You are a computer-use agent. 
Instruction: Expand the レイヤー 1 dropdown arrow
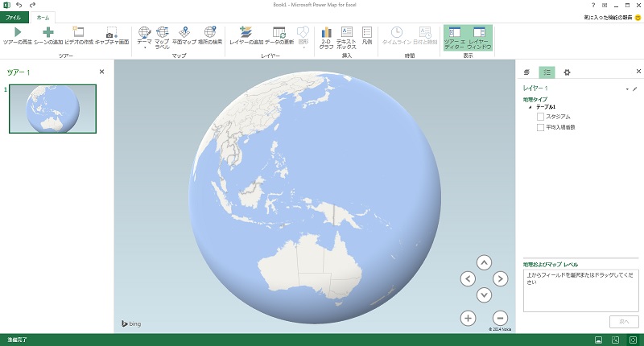point(627,89)
